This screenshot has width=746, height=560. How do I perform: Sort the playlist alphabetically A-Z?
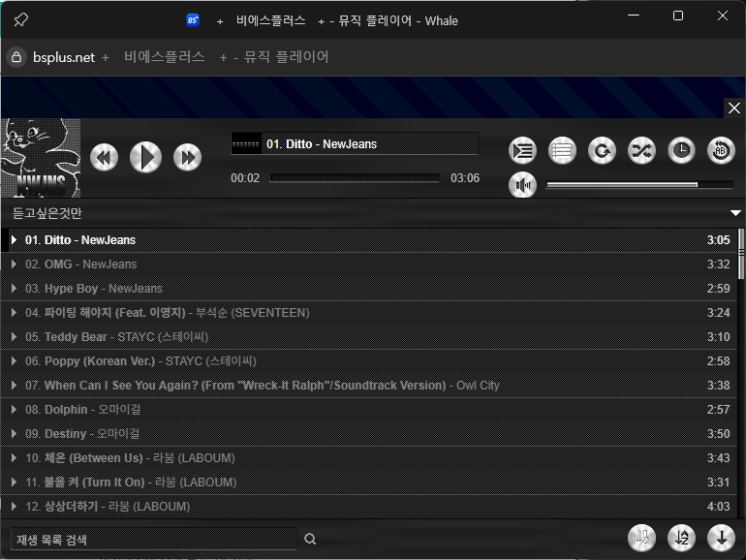point(681,538)
